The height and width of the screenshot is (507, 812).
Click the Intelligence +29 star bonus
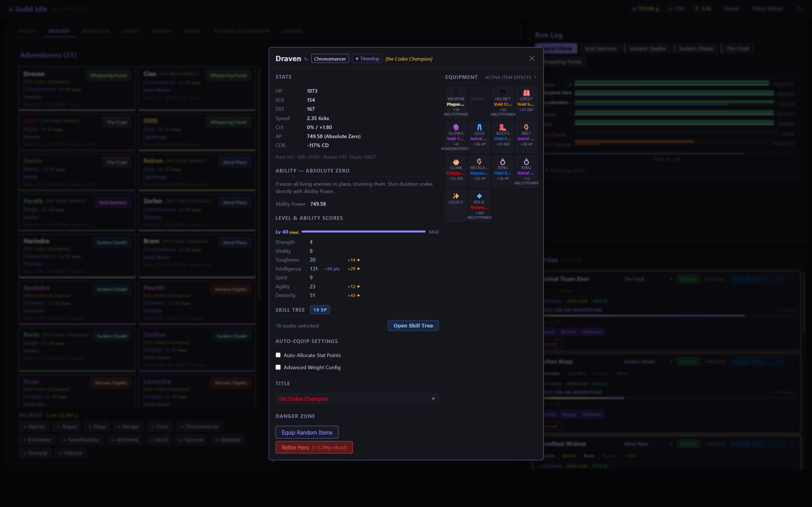click(354, 269)
